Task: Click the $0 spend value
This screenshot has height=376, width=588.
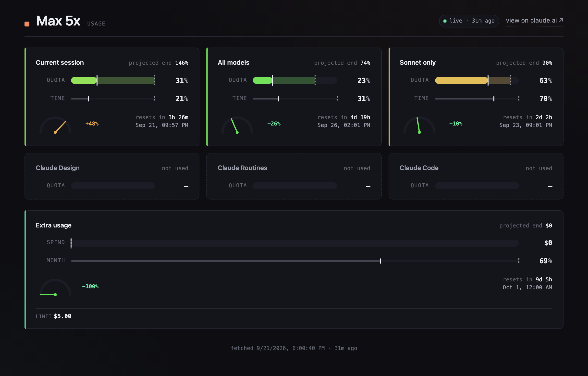Action: pyautogui.click(x=548, y=243)
